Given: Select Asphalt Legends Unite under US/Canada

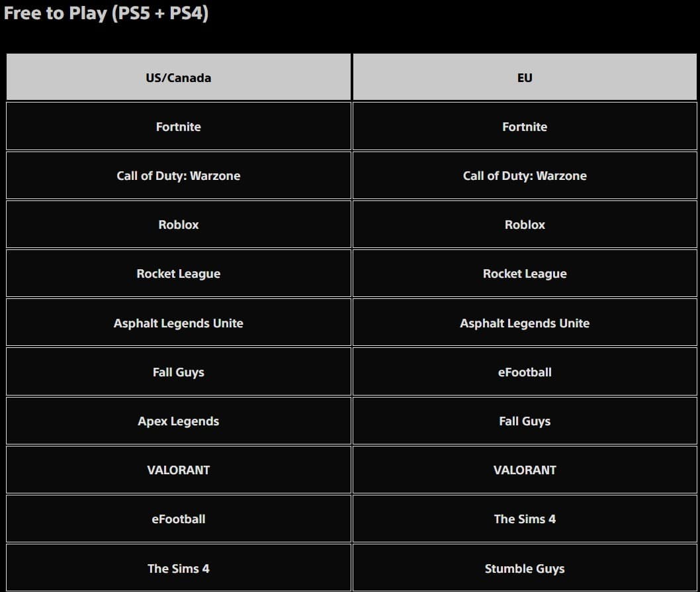Looking at the screenshot, I should (179, 323).
